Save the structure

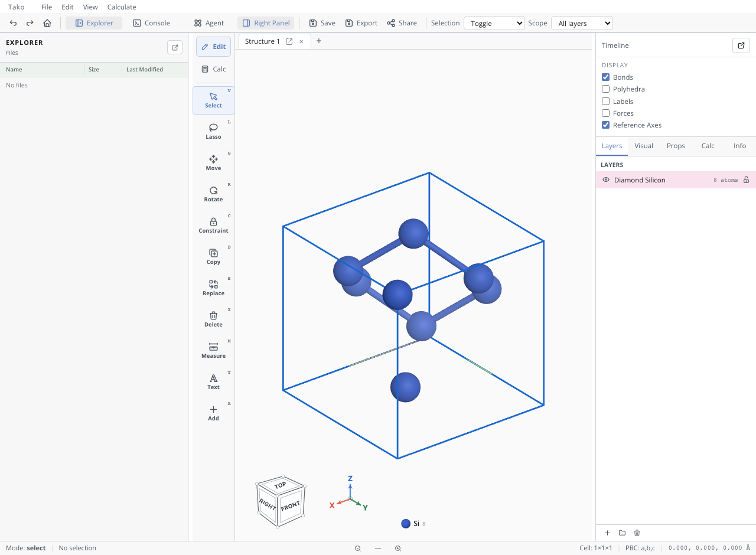322,23
